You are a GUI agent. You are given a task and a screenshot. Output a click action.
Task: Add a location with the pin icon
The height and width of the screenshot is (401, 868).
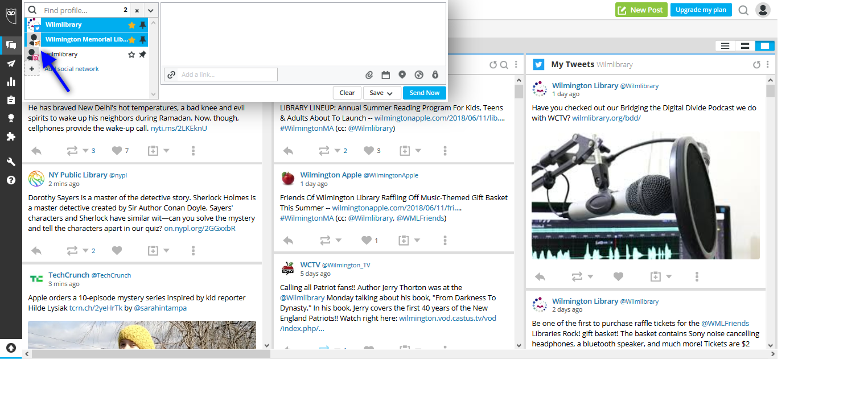(402, 75)
